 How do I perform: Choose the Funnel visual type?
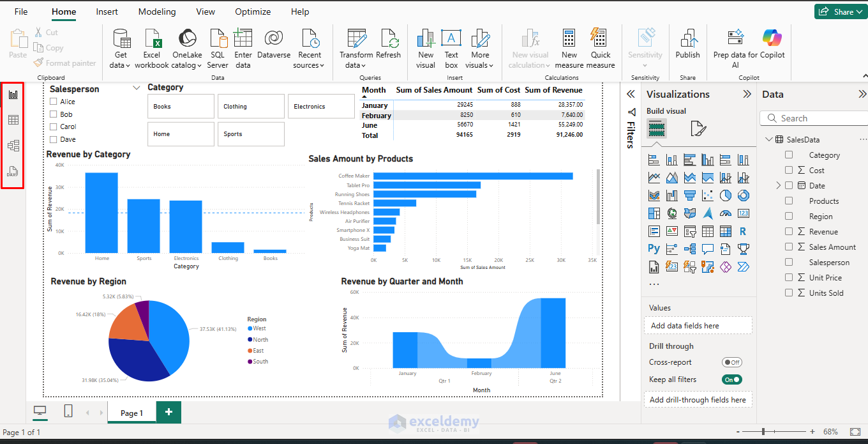point(690,195)
